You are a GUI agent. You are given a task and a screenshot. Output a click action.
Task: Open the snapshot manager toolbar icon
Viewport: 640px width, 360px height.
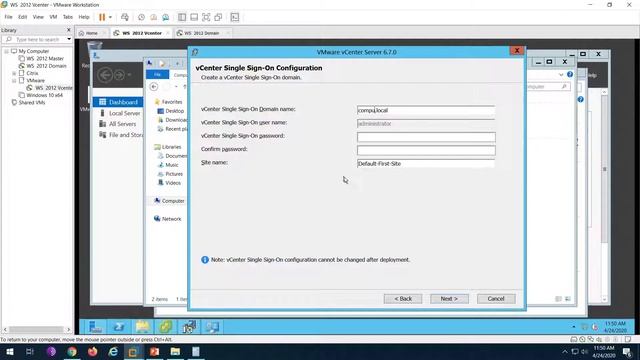click(x=165, y=17)
